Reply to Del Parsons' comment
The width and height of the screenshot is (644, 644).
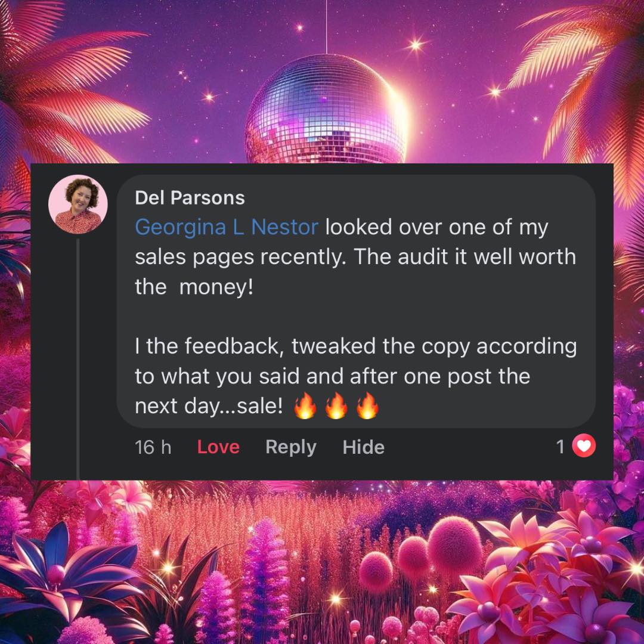(x=291, y=447)
